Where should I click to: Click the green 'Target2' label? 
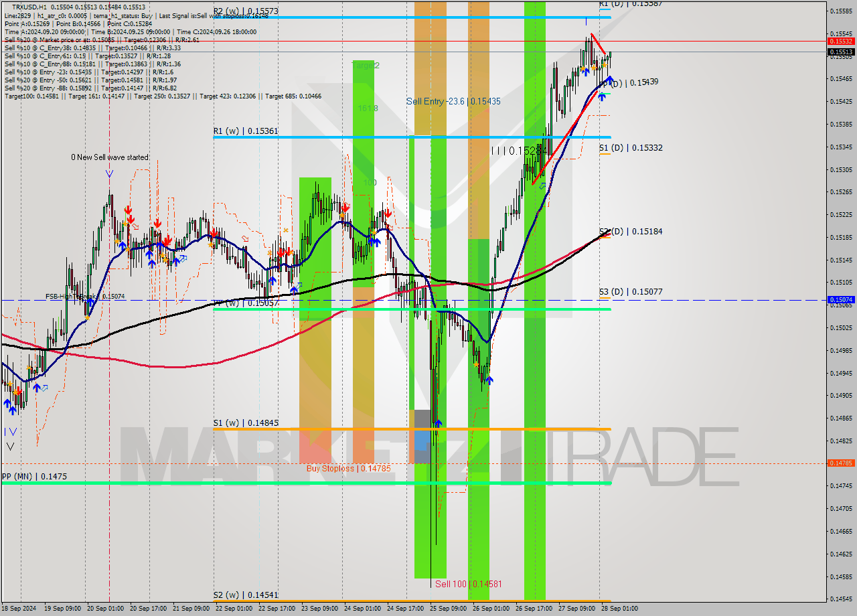click(366, 66)
